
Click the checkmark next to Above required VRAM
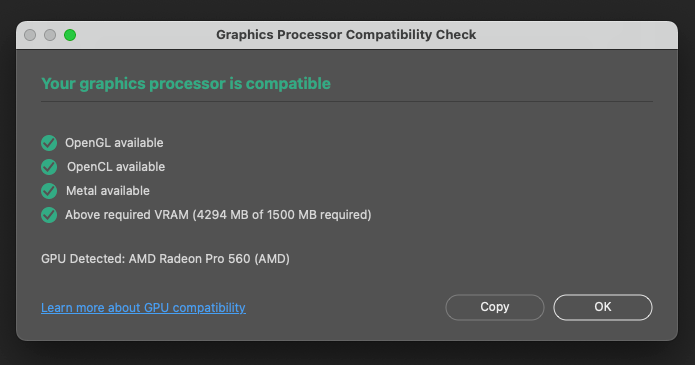tap(49, 215)
